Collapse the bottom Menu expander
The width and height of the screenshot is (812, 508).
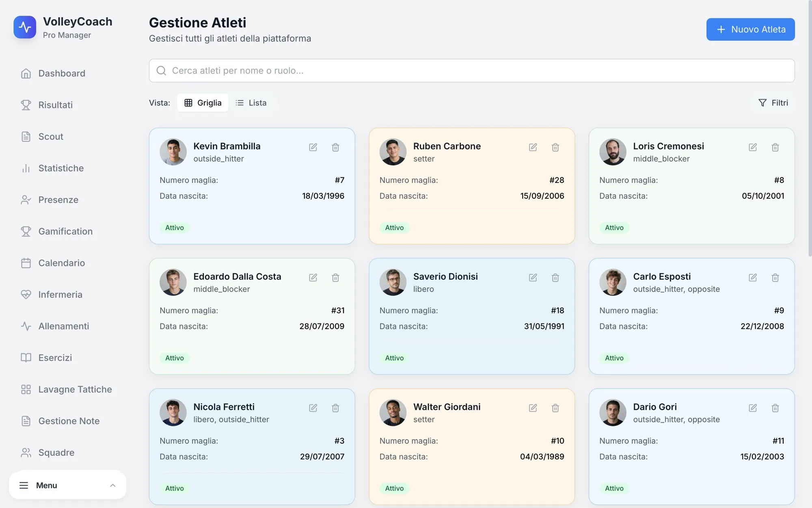pos(67,485)
